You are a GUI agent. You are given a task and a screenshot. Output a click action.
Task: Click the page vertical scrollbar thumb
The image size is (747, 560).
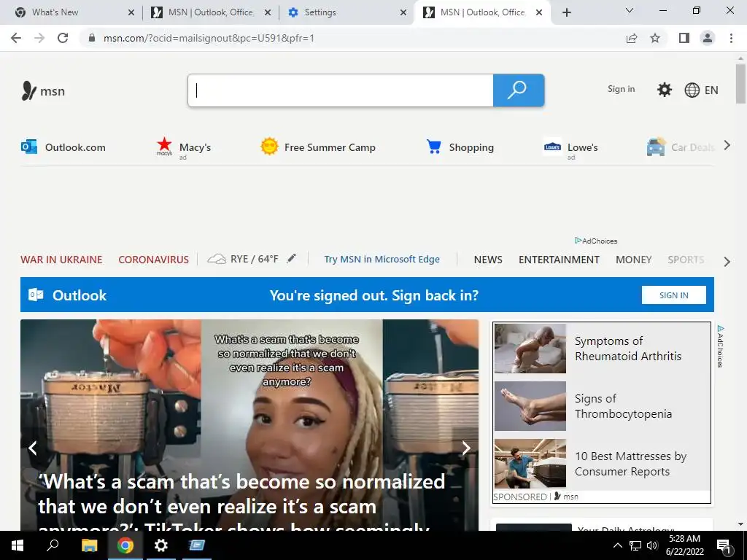(740, 84)
